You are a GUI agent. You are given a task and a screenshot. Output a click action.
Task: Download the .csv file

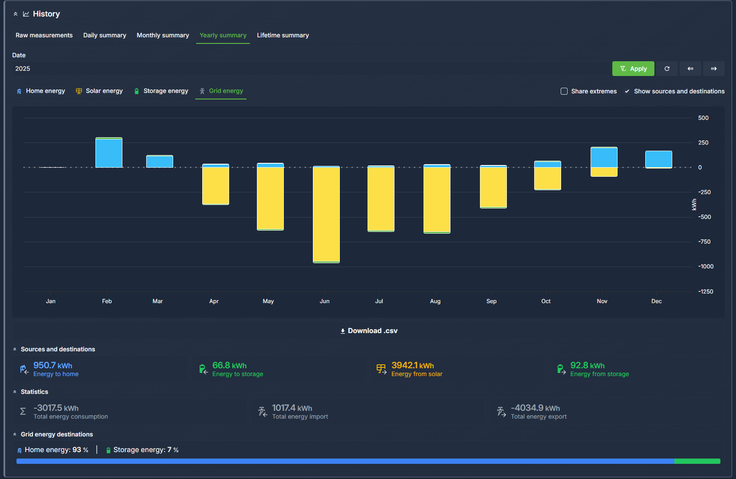(x=369, y=330)
